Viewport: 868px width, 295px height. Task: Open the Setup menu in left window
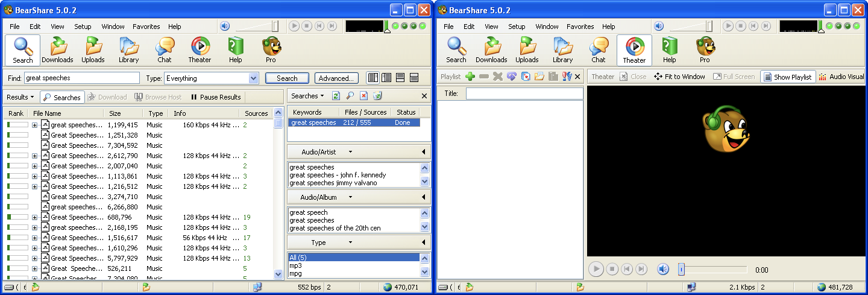tap(83, 27)
